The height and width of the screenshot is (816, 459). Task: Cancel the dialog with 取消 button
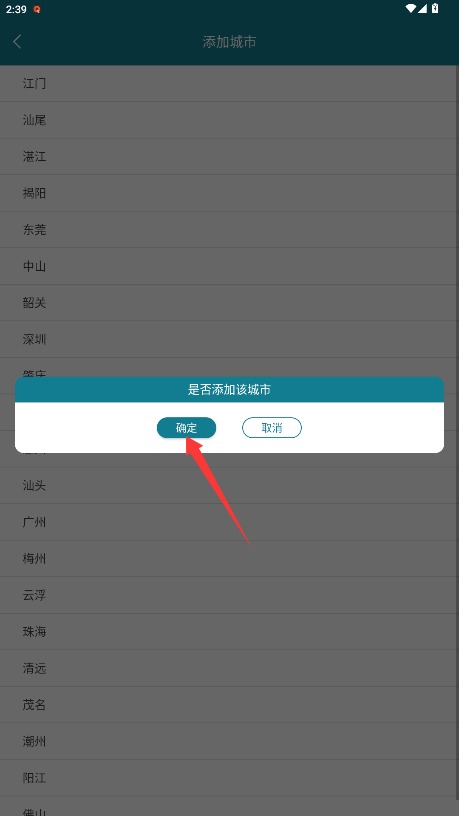pyautogui.click(x=272, y=428)
